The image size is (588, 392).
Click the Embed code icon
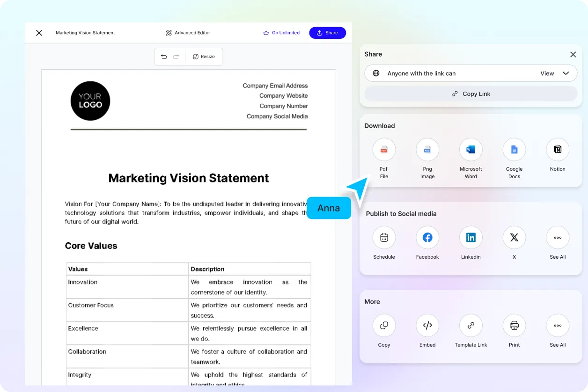click(427, 326)
